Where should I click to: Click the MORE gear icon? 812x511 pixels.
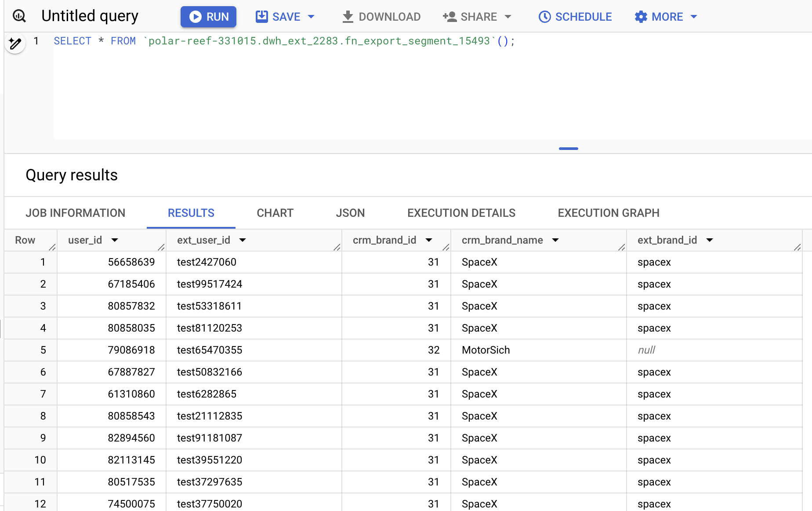641,17
